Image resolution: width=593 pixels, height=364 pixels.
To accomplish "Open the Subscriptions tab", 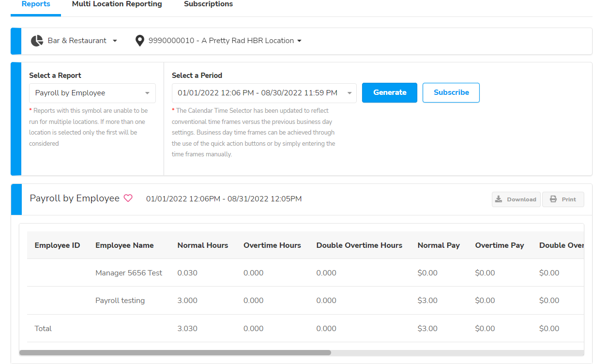I will pyautogui.click(x=208, y=4).
